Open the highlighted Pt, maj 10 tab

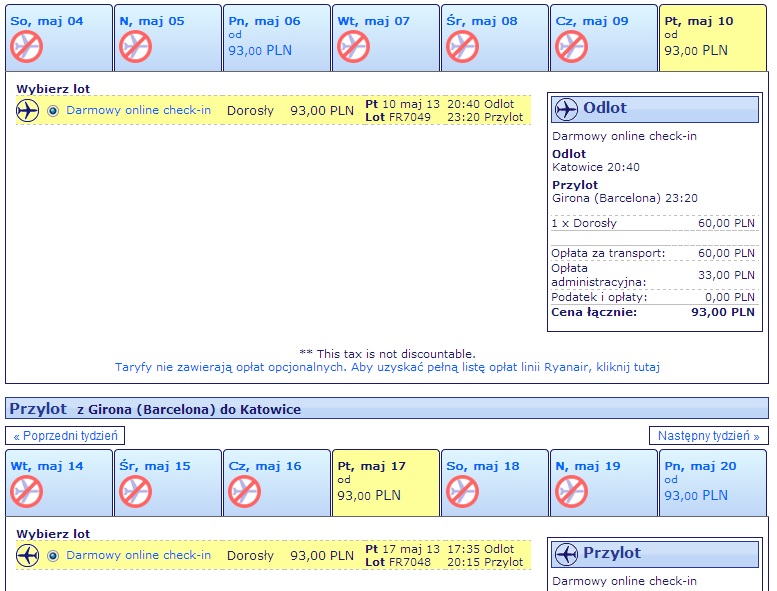tap(713, 38)
